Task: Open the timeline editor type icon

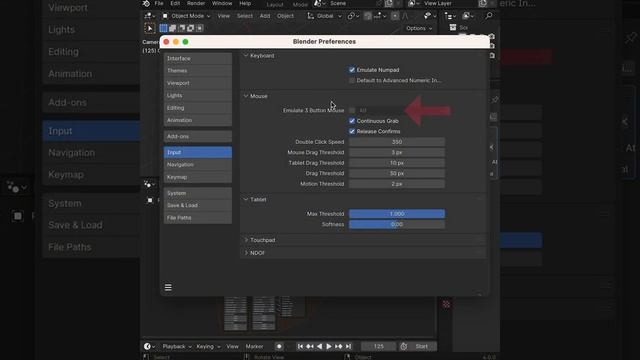Action: click(149, 347)
